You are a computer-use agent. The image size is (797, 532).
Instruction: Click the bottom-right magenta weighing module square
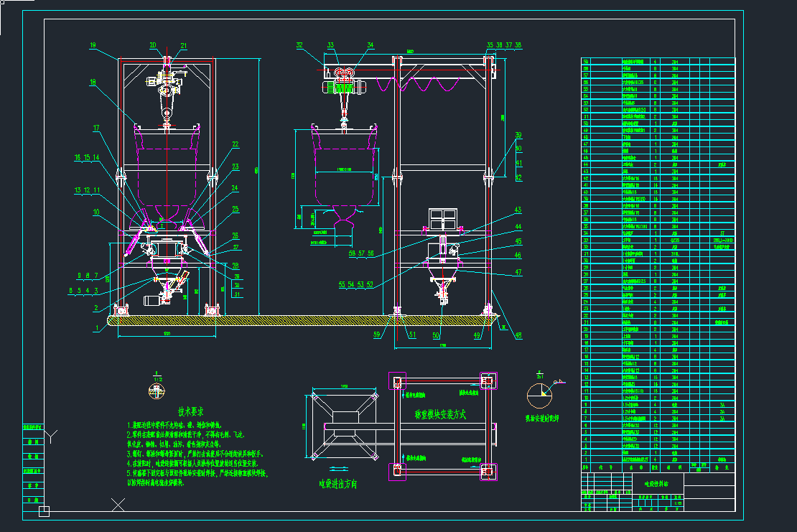488,471
